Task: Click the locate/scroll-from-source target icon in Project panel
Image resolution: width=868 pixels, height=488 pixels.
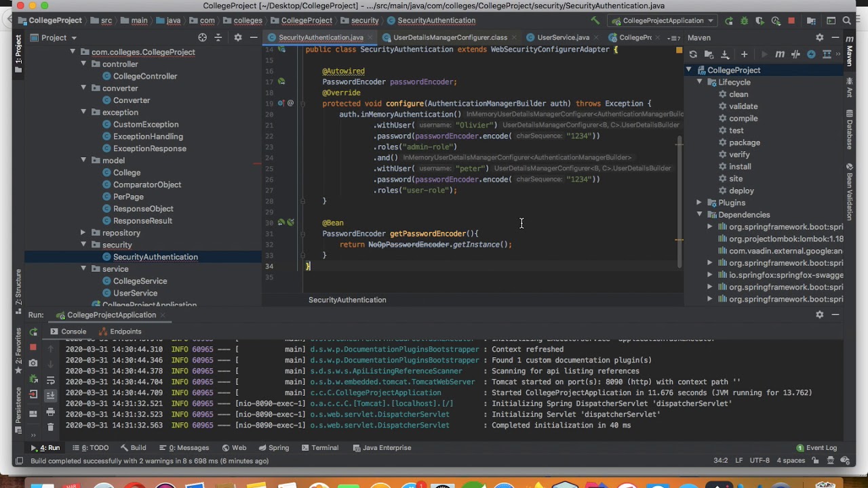Action: tap(202, 37)
